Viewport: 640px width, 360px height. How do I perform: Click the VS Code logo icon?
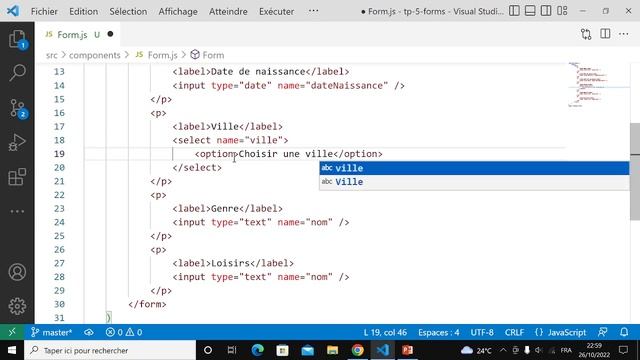13,11
